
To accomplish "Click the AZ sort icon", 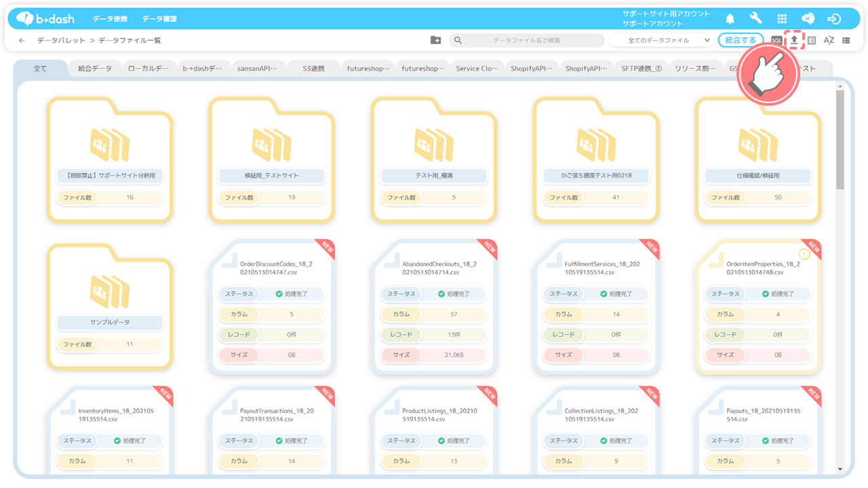I will pos(829,41).
